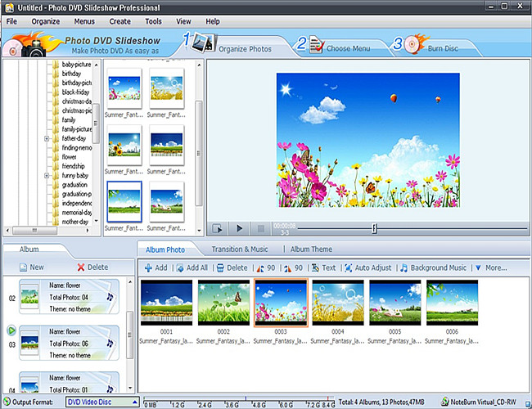
Task: Click the red X Delete album icon
Action: tap(81, 267)
